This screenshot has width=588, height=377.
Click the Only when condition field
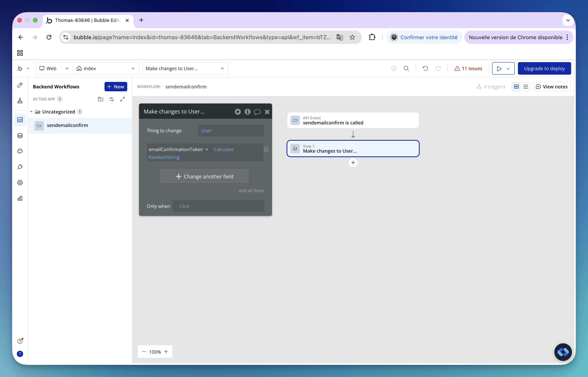(218, 206)
